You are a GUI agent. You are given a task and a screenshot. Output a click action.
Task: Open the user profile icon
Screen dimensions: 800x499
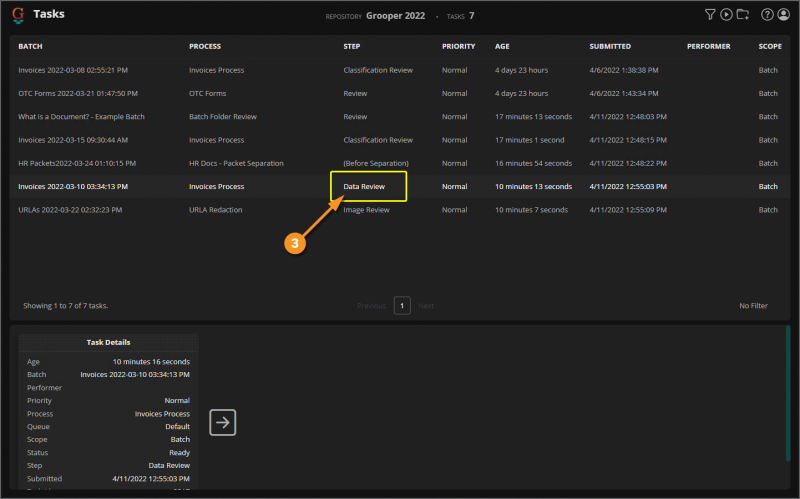click(x=783, y=14)
